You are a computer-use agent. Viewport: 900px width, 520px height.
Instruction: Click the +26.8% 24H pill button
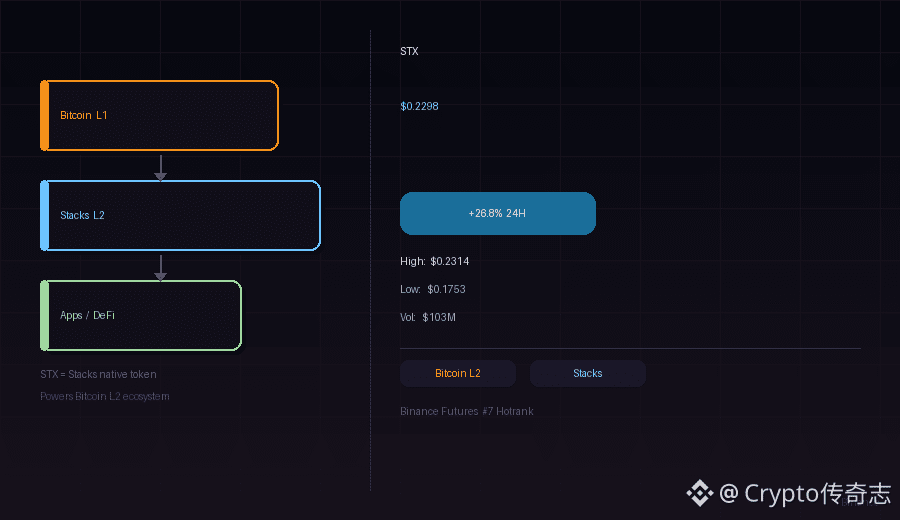pos(498,214)
